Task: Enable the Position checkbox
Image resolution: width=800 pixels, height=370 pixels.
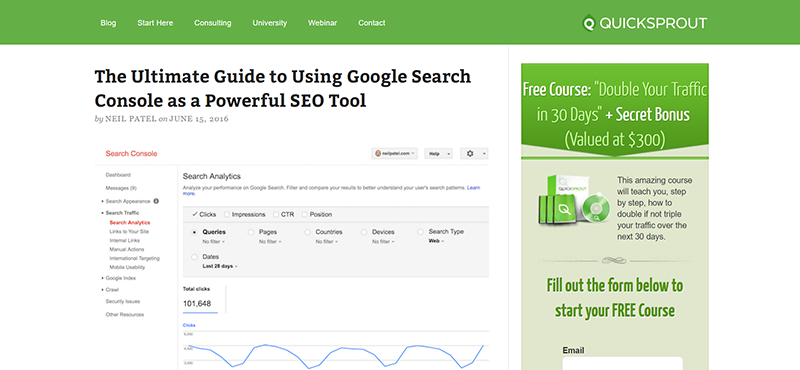Action: click(305, 214)
